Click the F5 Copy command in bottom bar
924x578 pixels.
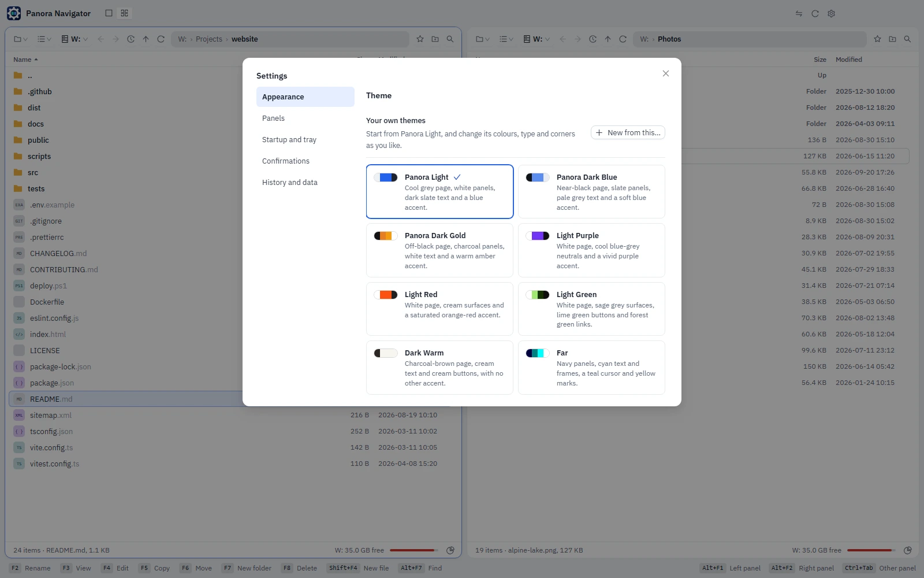point(155,568)
